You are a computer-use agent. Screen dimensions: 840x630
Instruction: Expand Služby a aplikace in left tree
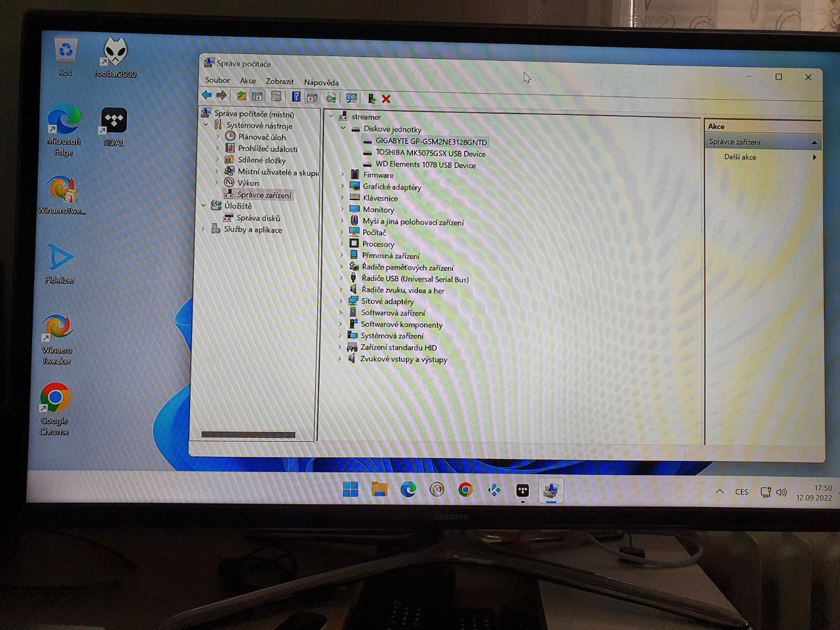click(x=204, y=229)
